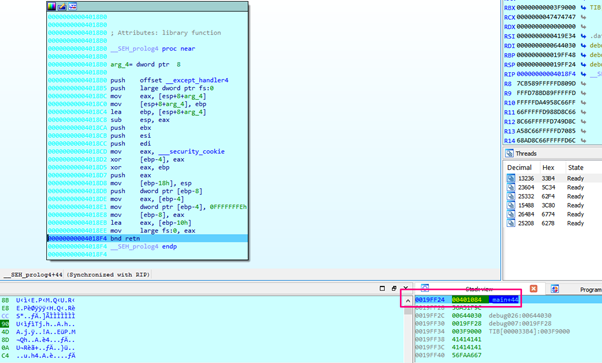Select thread 25332 icon
602x363 pixels.
pyautogui.click(x=511, y=196)
